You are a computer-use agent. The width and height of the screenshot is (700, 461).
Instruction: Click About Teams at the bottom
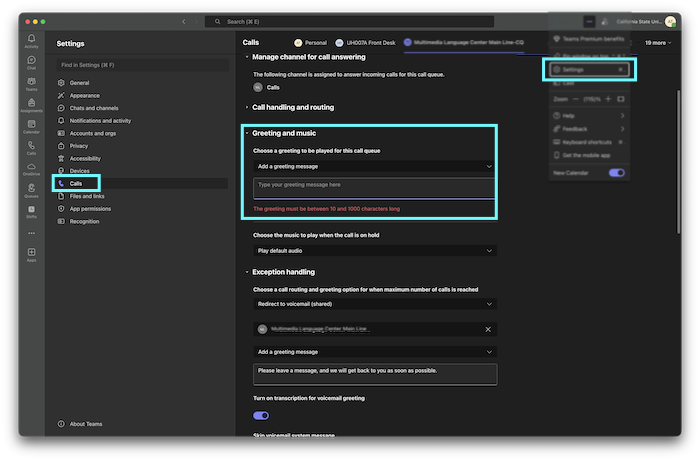click(x=84, y=424)
